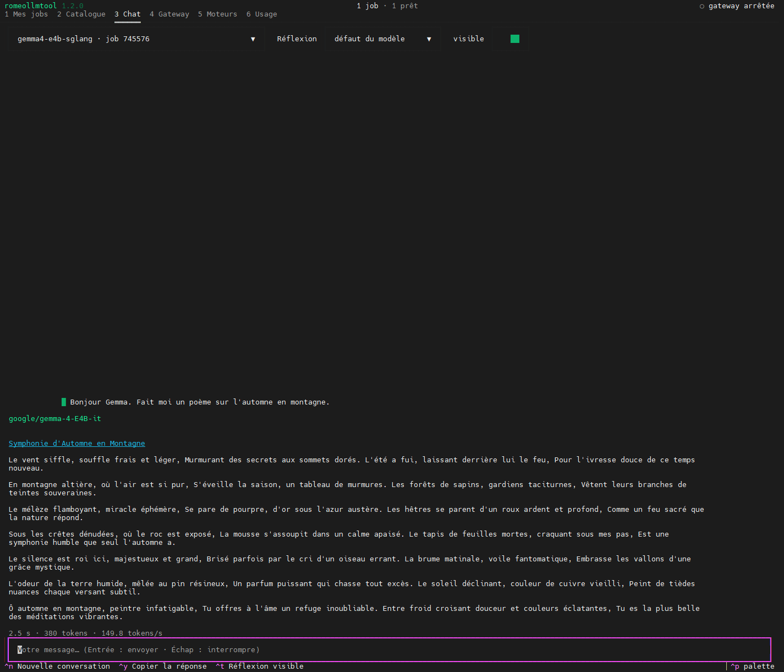
Task: Click the stanza starting 'Le mélèze flamboyant'
Action: 357,513
